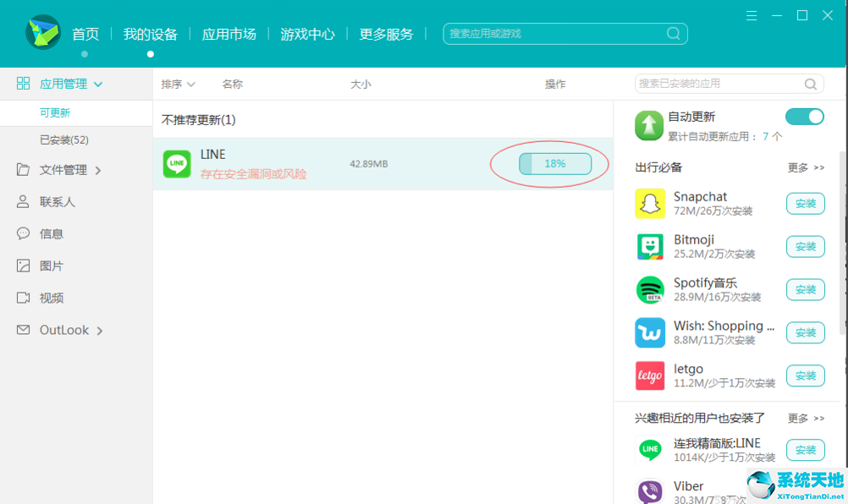
Task: Install Snapchat with the 安装 button
Action: point(805,204)
